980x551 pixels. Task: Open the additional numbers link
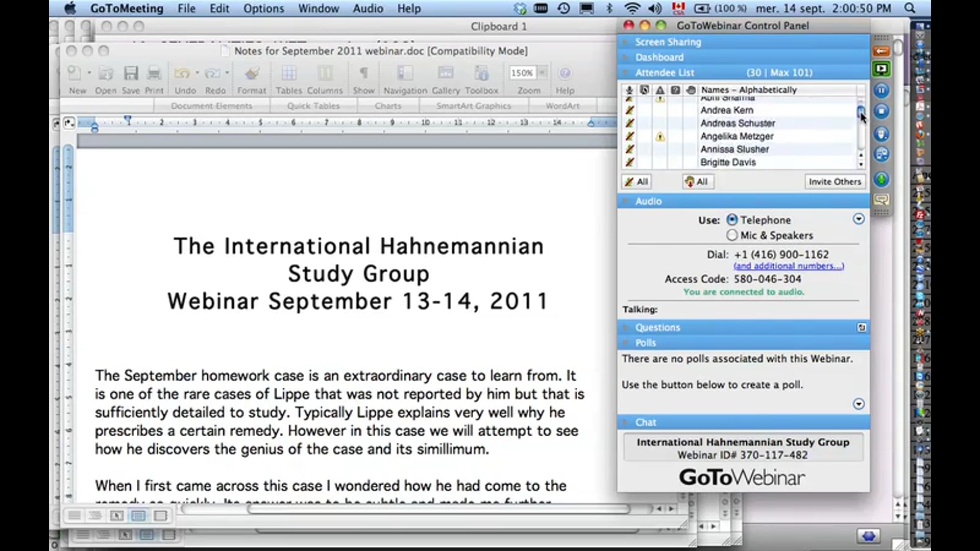pyautogui.click(x=789, y=266)
